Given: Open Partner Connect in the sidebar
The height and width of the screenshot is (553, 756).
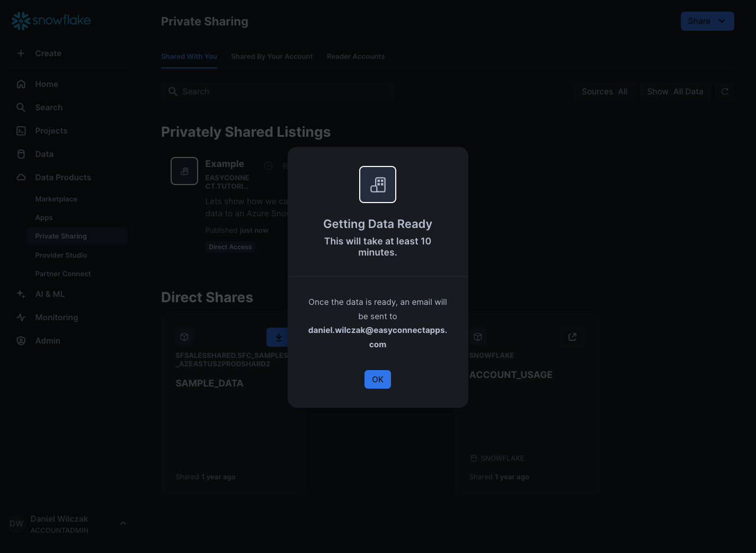Looking at the screenshot, I should tap(63, 274).
